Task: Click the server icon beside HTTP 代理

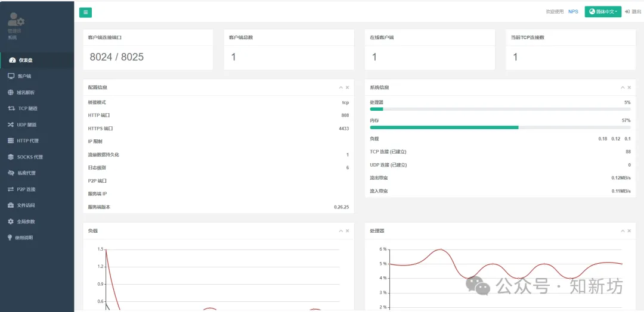Action: 11,141
